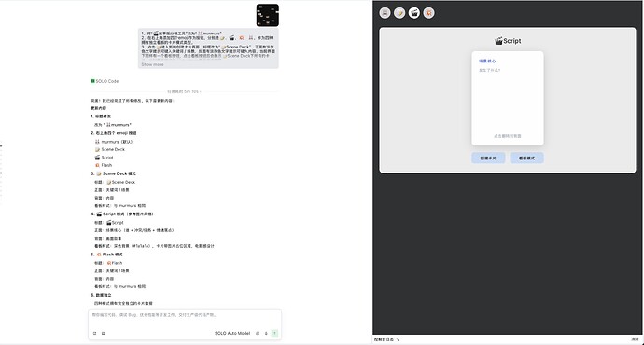Open the SOLO Auto Model selector

[232, 333]
